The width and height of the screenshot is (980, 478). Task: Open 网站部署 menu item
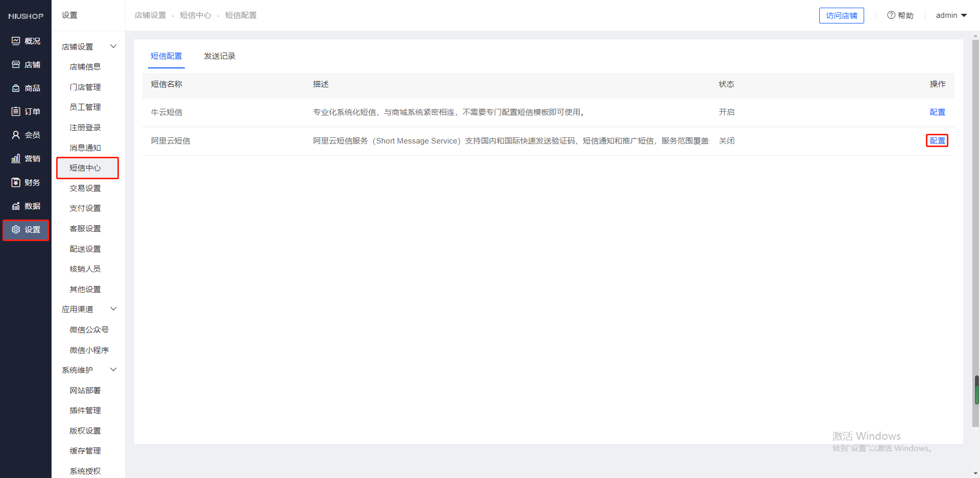pyautogui.click(x=85, y=391)
